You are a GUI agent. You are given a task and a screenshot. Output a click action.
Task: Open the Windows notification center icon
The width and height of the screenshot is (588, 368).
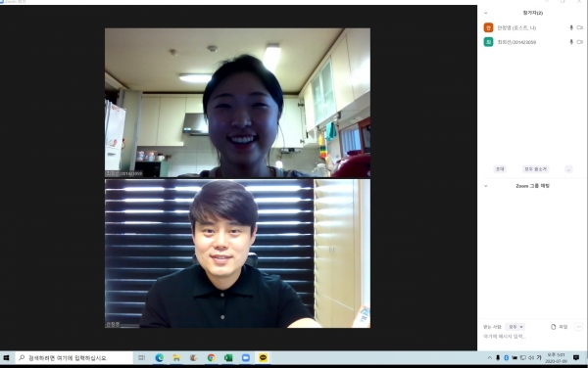pos(576,358)
